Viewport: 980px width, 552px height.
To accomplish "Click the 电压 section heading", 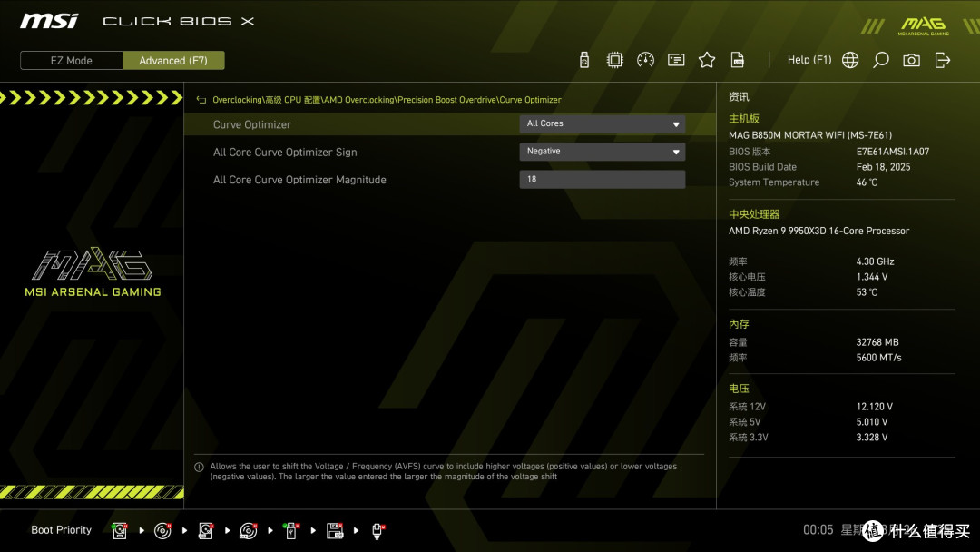I will [739, 389].
